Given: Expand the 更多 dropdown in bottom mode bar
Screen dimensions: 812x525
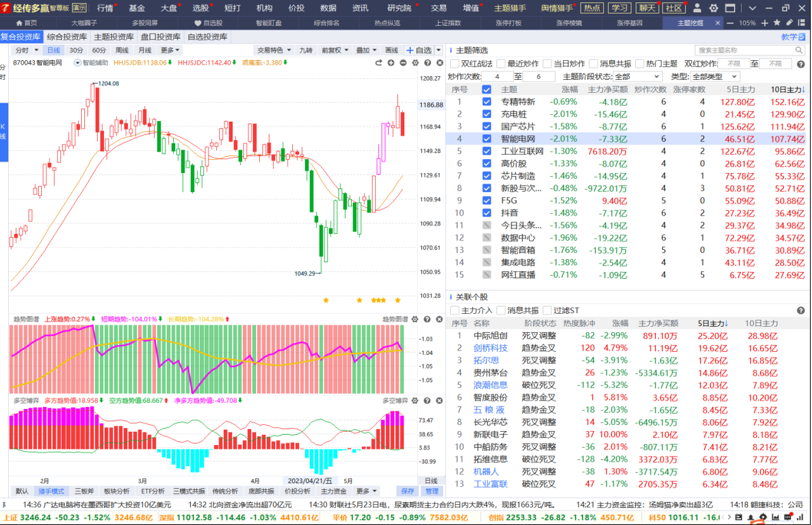Looking at the screenshot, I should pyautogui.click(x=366, y=491).
